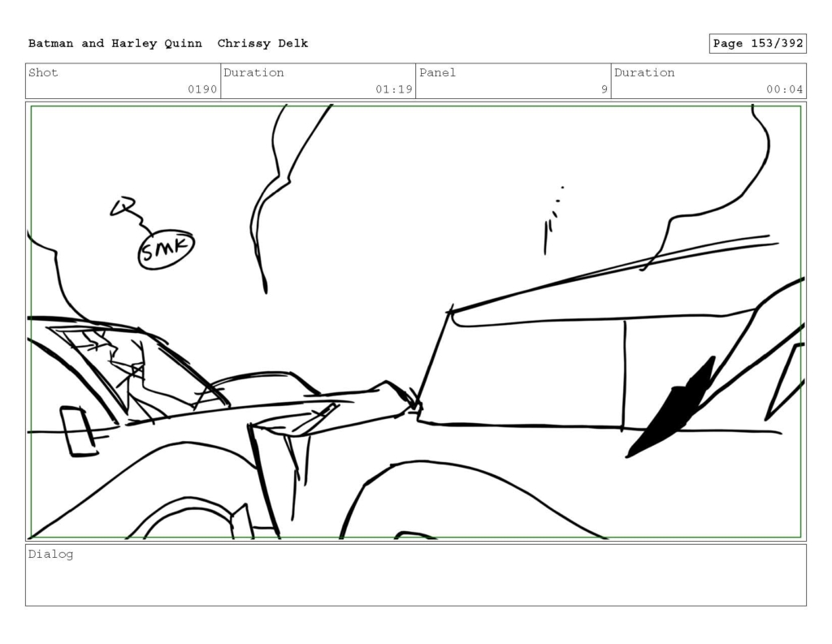Image resolution: width=832 pixels, height=644 pixels.
Task: Click inside the empty Dialog box
Action: coord(416,575)
